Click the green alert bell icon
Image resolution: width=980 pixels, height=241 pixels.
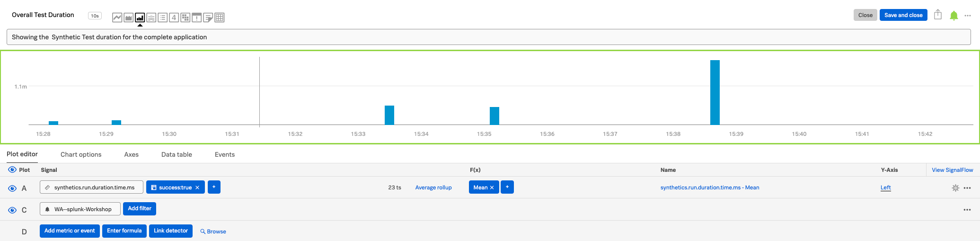click(x=954, y=16)
